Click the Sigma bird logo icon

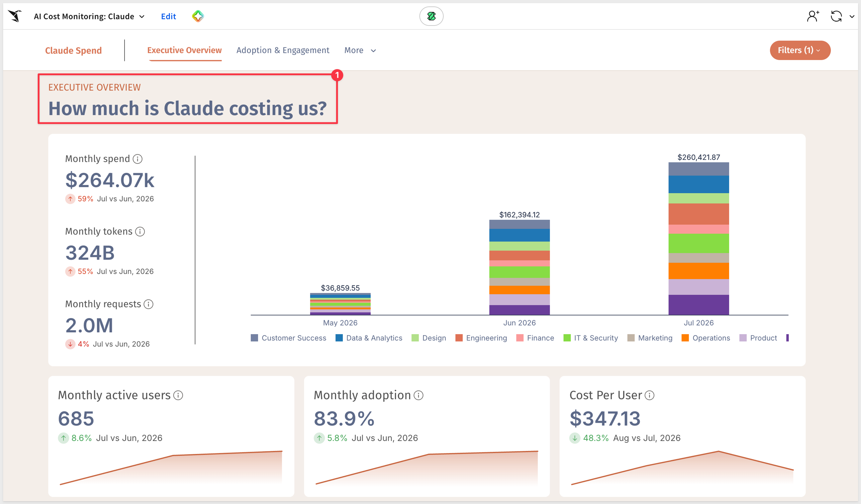tap(15, 16)
